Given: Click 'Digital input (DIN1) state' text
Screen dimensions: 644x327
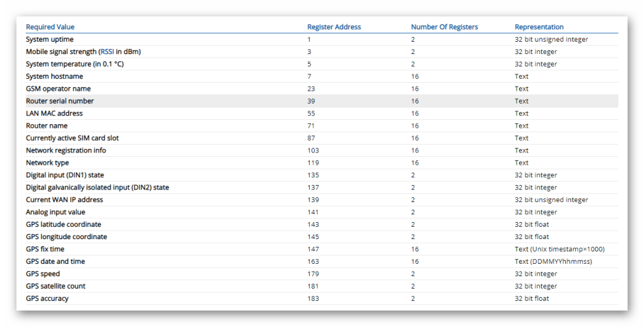Looking at the screenshot, I should pyautogui.click(x=65, y=175).
